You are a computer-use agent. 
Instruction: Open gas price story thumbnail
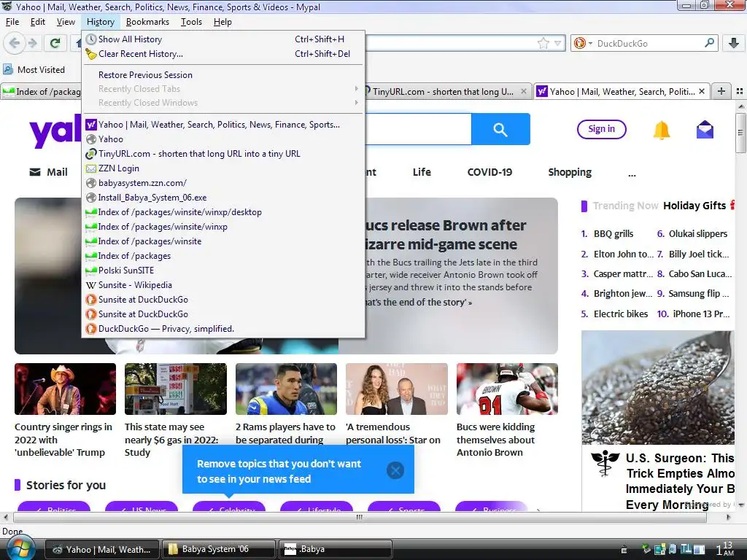click(175, 389)
